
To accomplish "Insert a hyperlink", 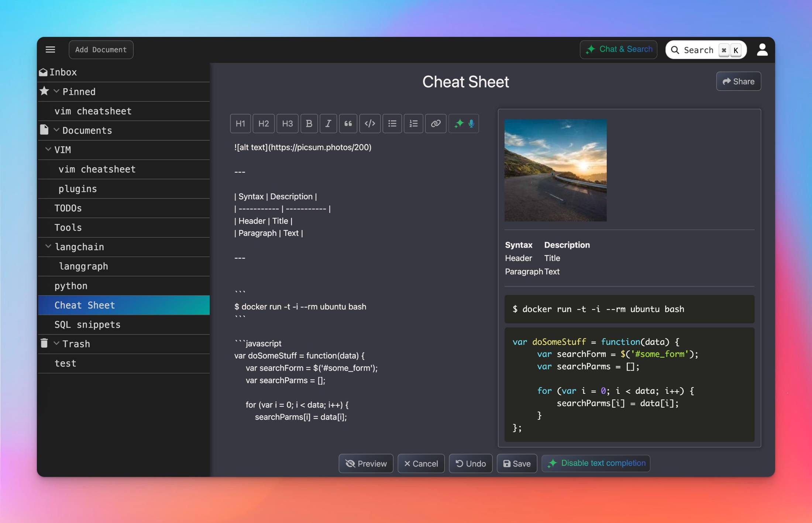I will 436,123.
